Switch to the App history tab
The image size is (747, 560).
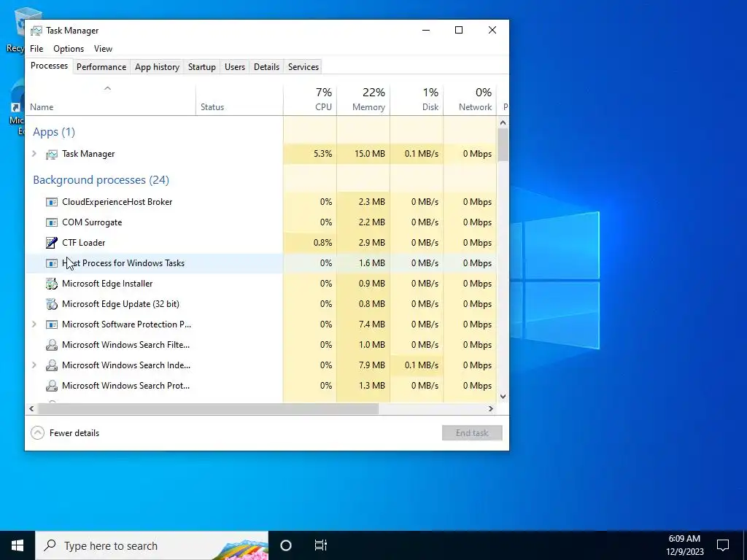[x=158, y=67]
